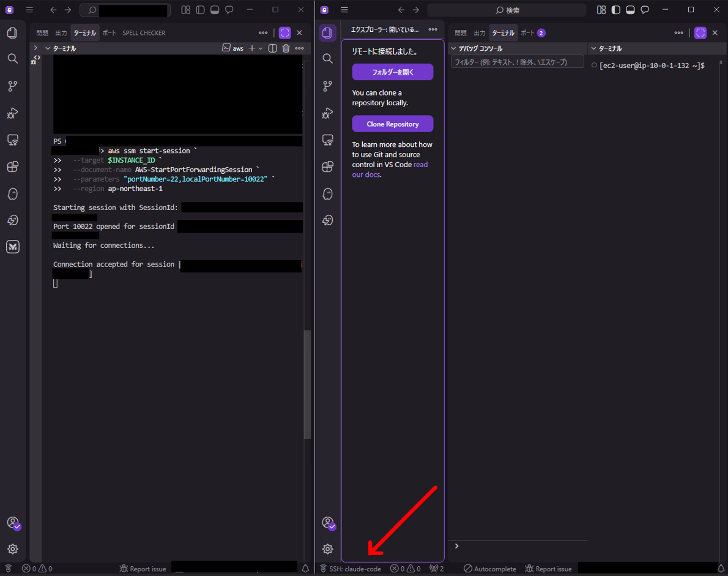Open forwarded ports indicator in right status bar
Viewport: 728px width, 576px height.
(x=437, y=569)
